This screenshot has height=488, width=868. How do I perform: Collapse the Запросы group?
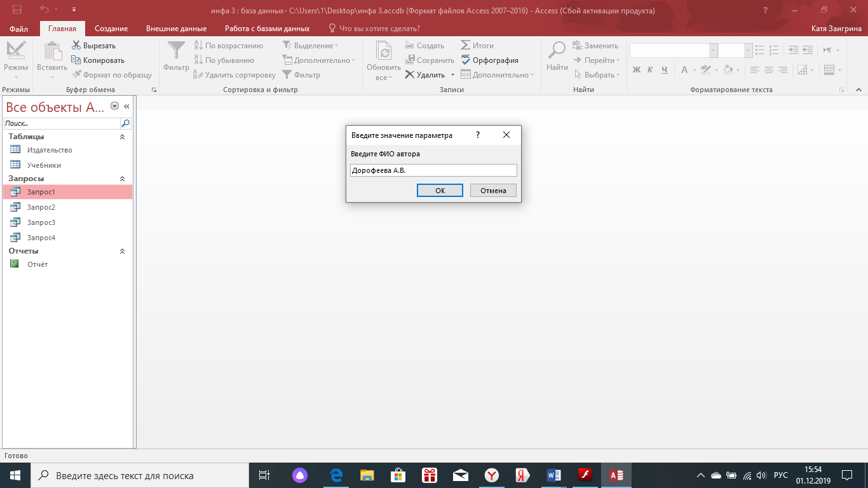123,179
